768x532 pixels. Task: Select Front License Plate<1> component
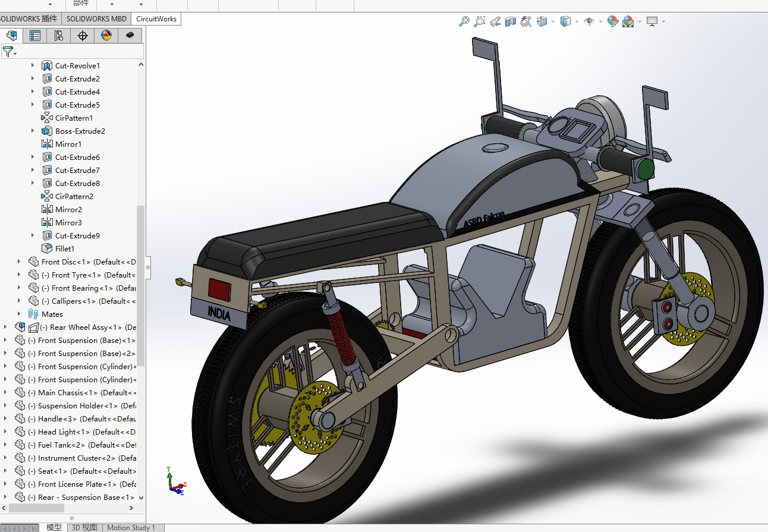point(82,484)
